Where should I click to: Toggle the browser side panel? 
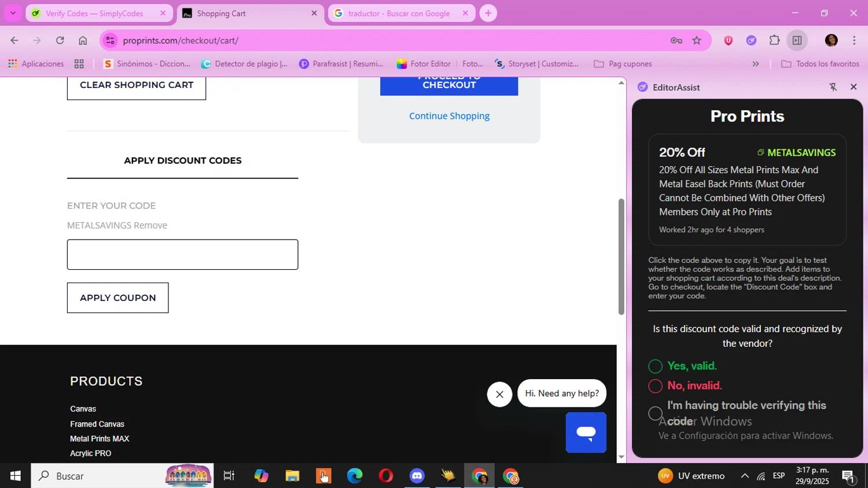tap(797, 41)
